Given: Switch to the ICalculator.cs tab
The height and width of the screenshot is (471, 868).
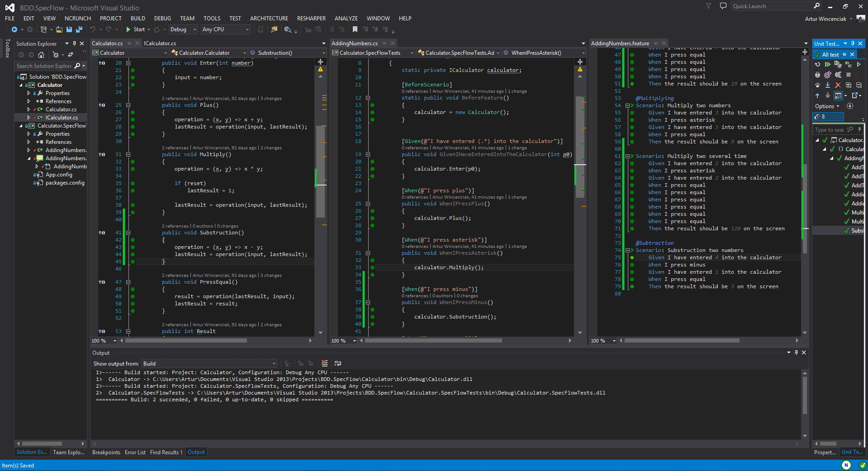Looking at the screenshot, I should 160,43.
